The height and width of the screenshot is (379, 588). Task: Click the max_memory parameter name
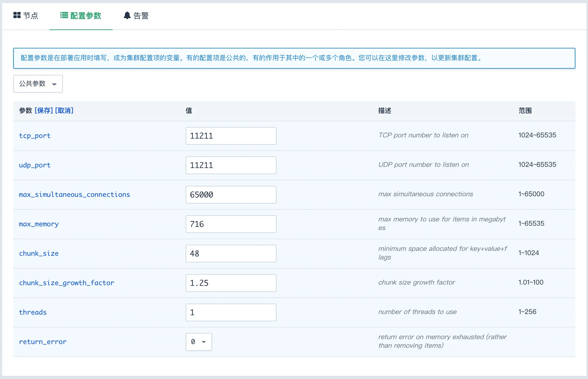click(39, 224)
